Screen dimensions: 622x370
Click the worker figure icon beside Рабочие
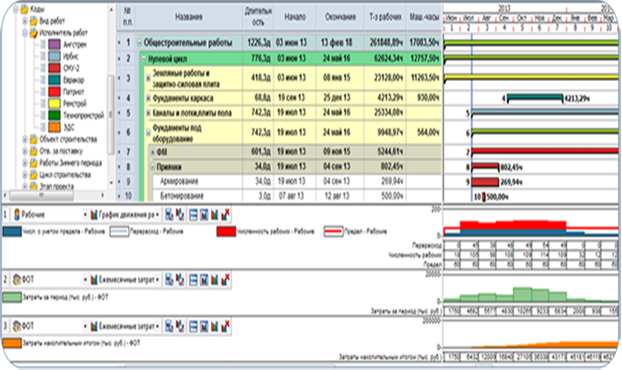pyautogui.click(x=17, y=215)
